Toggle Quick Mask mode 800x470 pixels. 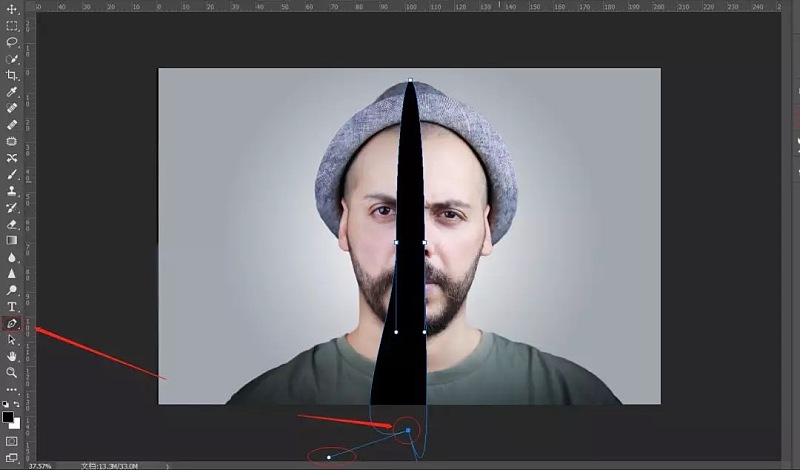point(11,441)
